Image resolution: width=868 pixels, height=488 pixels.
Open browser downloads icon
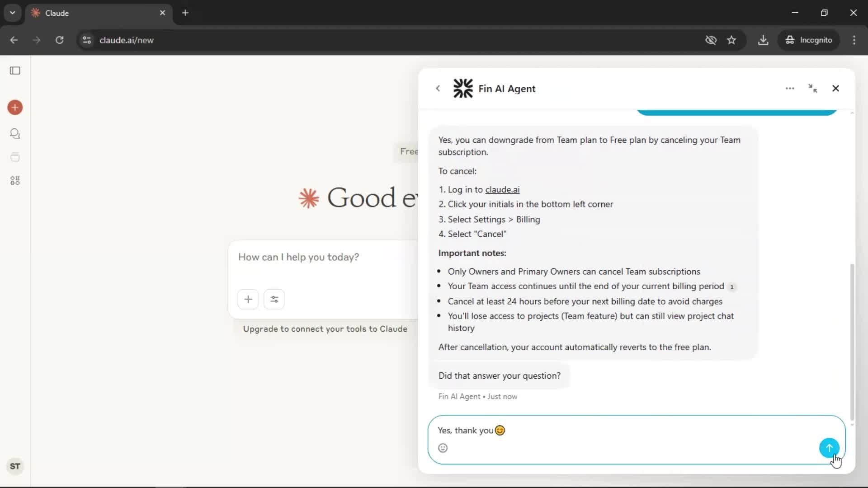coord(763,40)
